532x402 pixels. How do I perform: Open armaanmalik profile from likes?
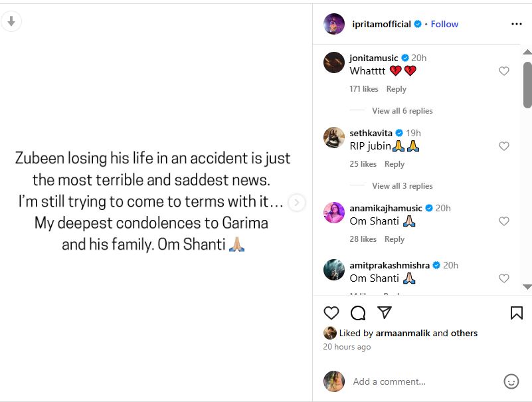402,333
